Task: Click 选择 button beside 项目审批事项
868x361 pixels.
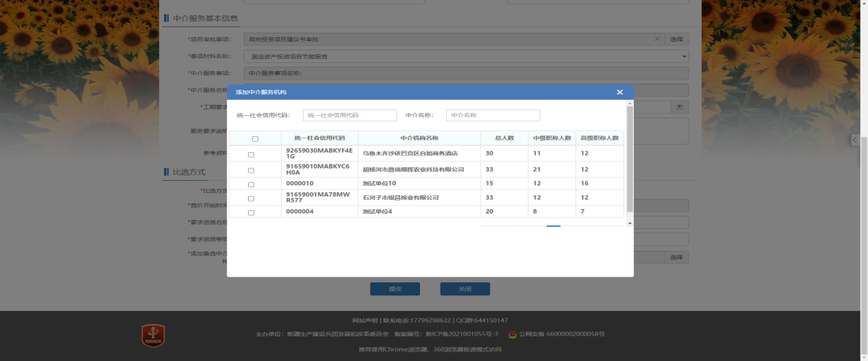Action: [676, 39]
